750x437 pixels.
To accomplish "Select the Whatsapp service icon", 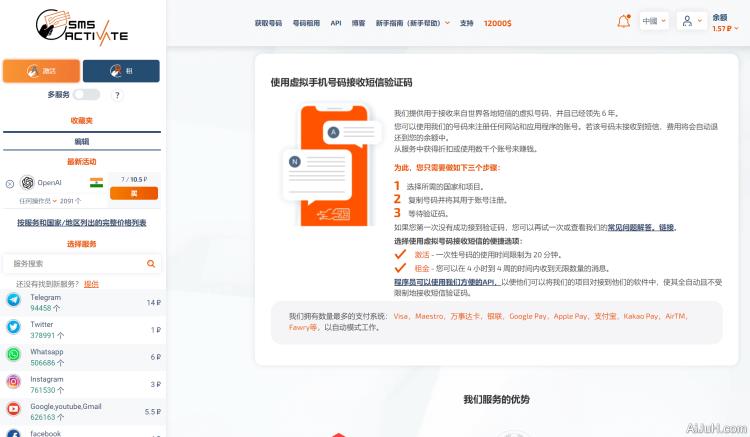I will [14, 355].
